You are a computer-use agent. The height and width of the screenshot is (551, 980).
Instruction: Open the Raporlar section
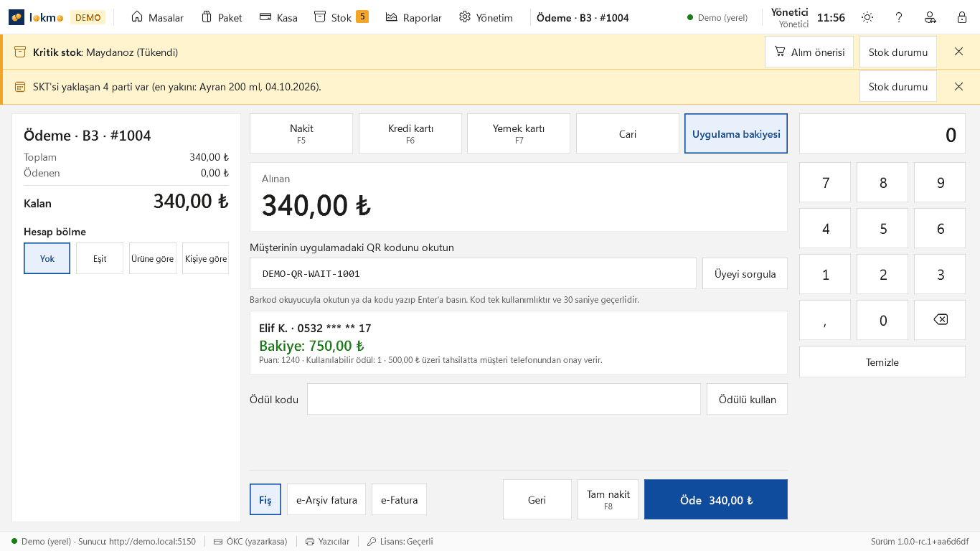click(414, 17)
